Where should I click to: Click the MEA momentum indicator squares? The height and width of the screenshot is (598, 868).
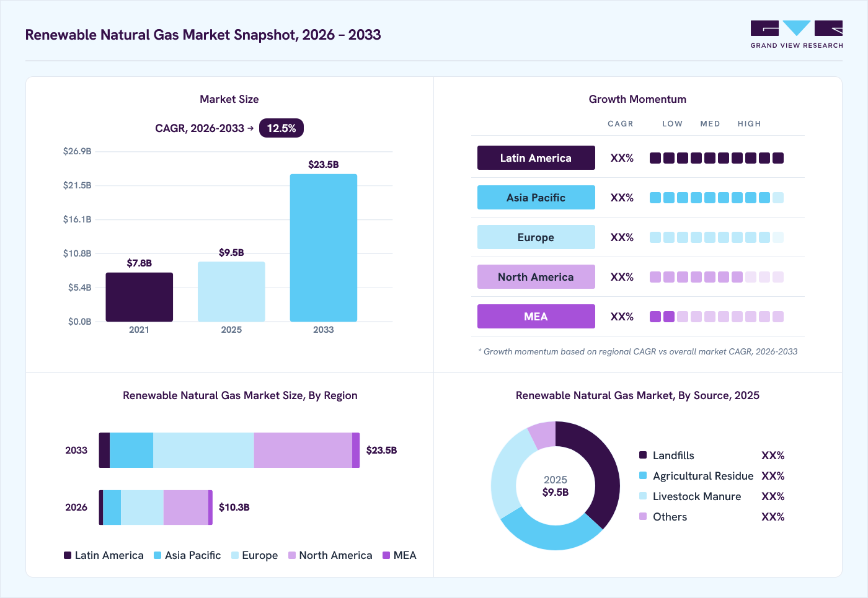coord(717,317)
